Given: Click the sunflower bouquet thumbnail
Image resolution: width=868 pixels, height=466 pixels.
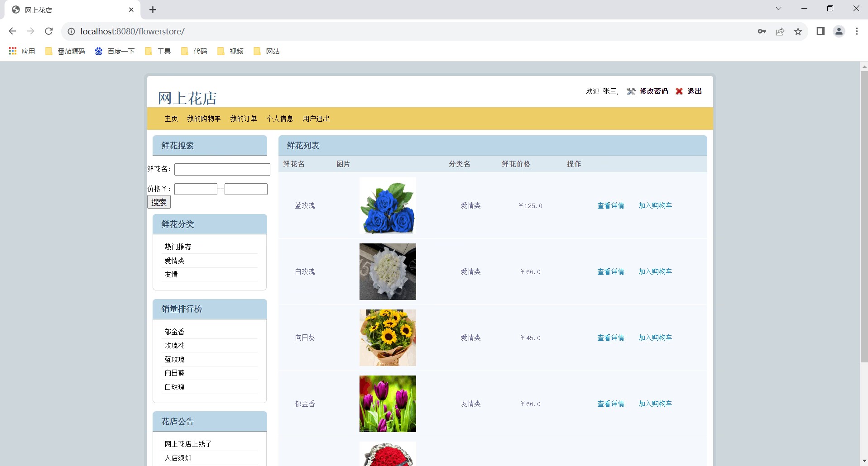Looking at the screenshot, I should [x=388, y=338].
